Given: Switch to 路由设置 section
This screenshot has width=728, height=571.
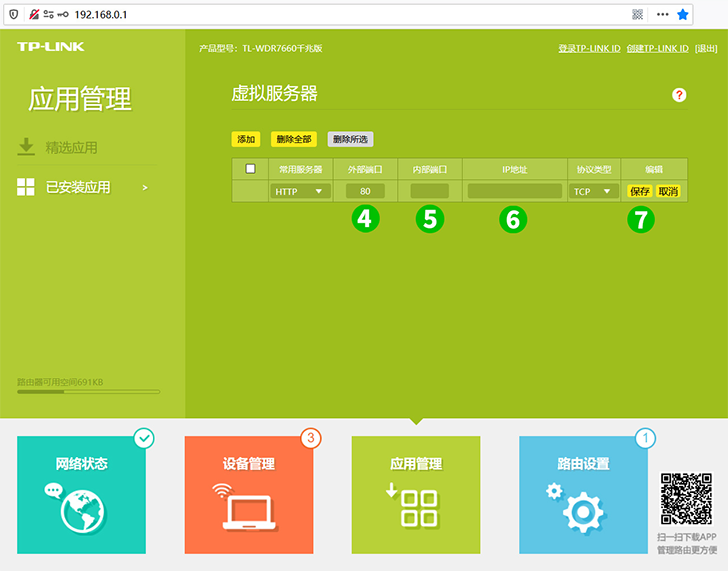Looking at the screenshot, I should pos(583,494).
